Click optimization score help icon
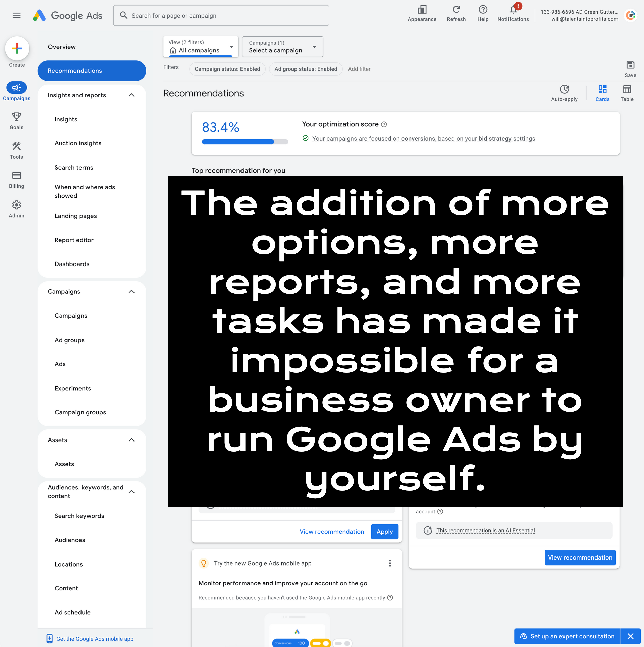644x647 pixels. click(384, 124)
